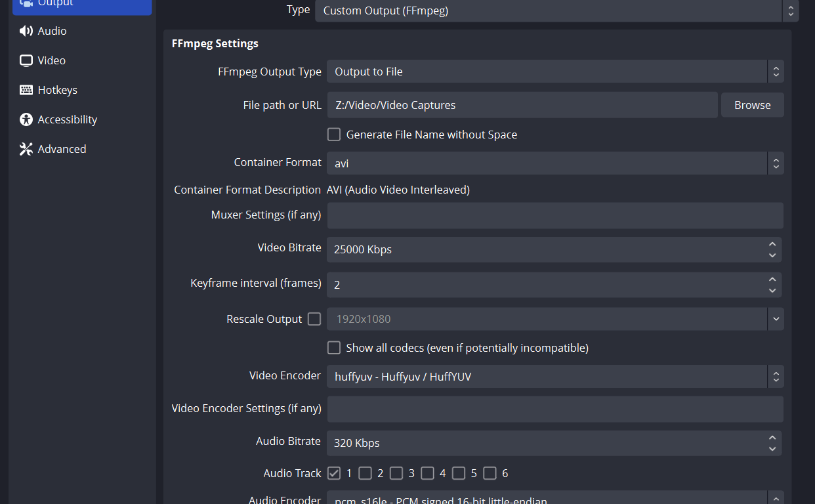Switch to the Advanced settings tab

[x=62, y=149]
